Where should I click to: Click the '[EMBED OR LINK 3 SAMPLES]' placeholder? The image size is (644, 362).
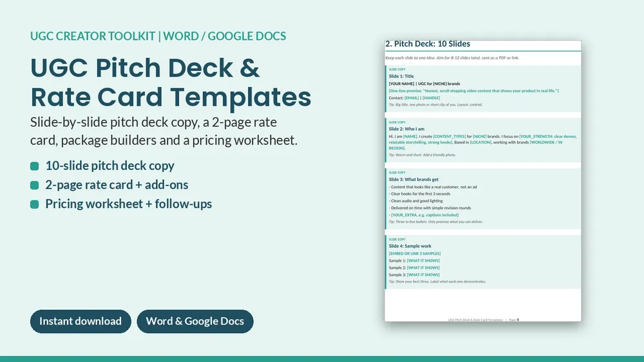[x=415, y=254]
